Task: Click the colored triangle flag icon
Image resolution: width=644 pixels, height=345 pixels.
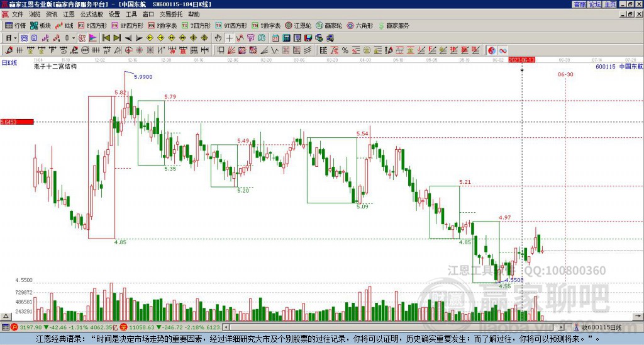Action: (x=93, y=38)
